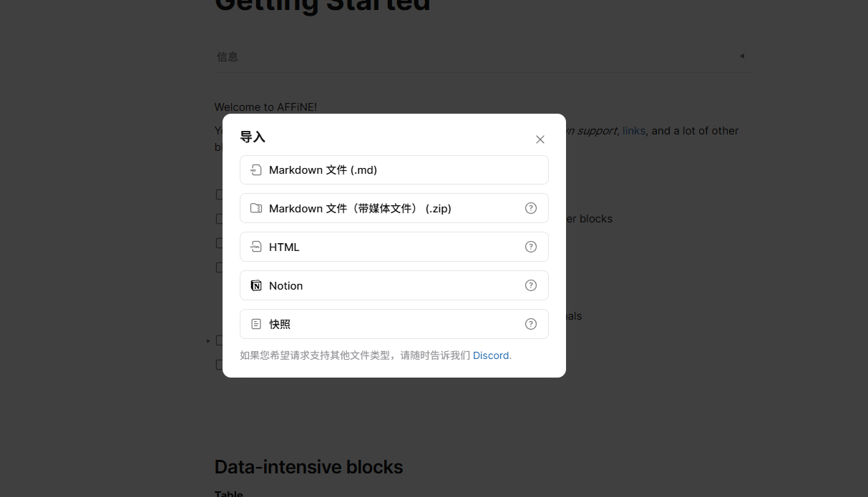Close the 导入 dialog

point(540,139)
